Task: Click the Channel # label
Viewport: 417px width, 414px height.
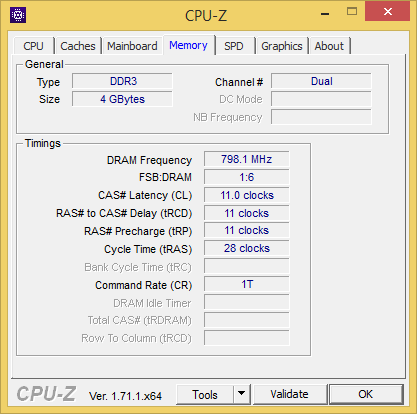Action: (x=239, y=82)
